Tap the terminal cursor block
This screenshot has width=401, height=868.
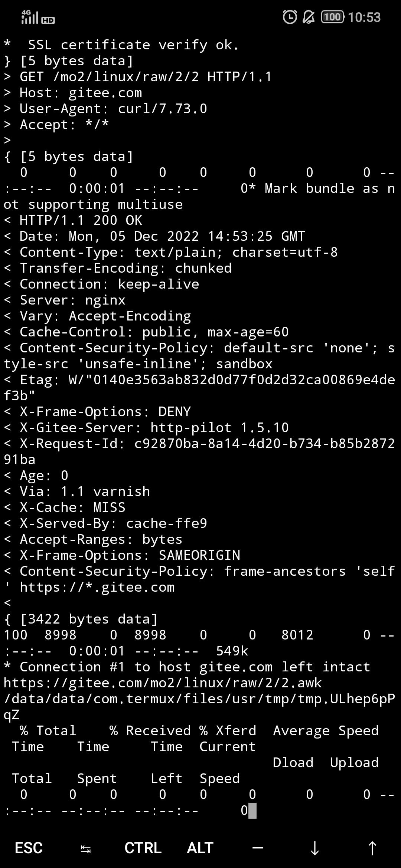[x=252, y=811]
